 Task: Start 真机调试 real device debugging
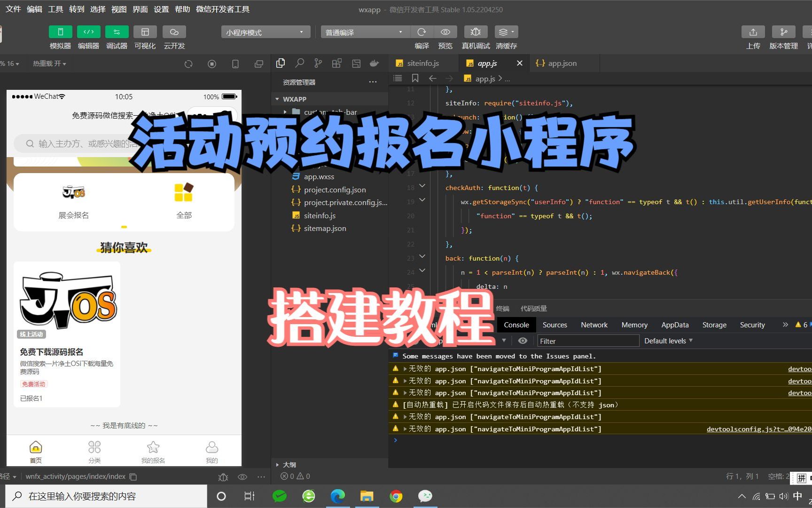pyautogui.click(x=476, y=32)
